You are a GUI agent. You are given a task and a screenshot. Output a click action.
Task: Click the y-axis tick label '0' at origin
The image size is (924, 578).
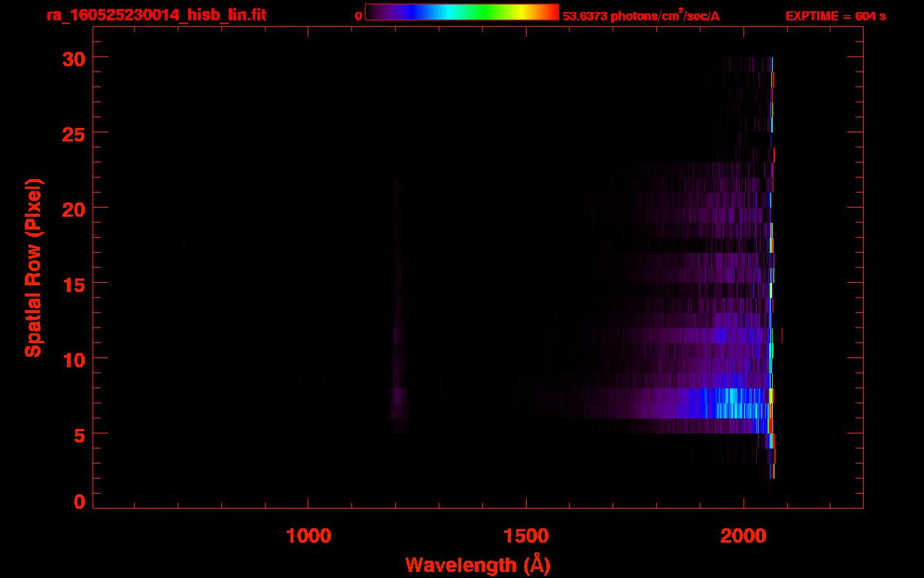pyautogui.click(x=81, y=501)
